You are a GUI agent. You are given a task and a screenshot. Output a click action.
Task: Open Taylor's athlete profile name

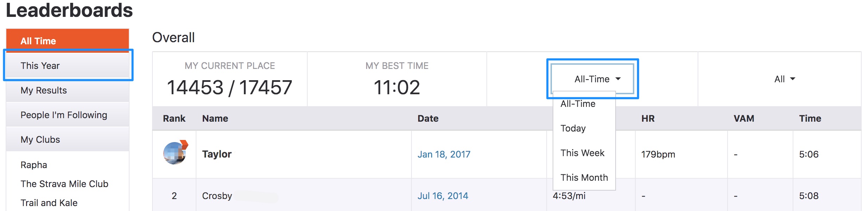pos(217,154)
